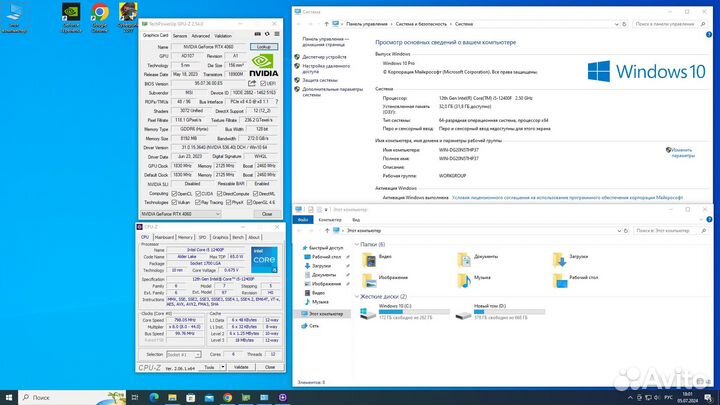Select Сеть in Explorer navigation pane
Viewport: 720px width, 405px height.
(x=314, y=326)
